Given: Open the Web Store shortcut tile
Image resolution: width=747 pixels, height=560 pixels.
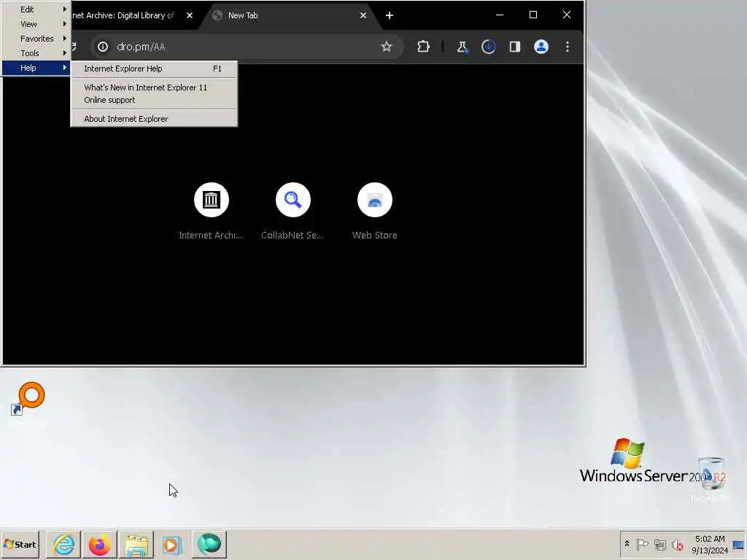Looking at the screenshot, I should point(375,200).
